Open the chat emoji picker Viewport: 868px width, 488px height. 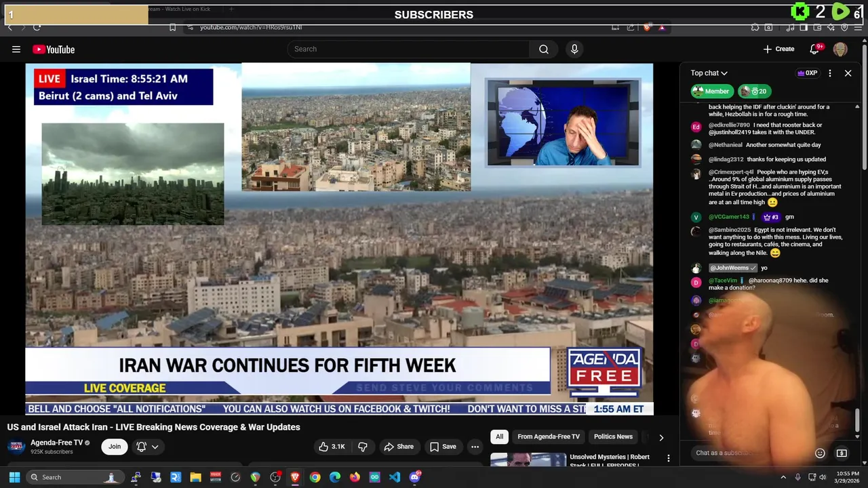coord(820,453)
